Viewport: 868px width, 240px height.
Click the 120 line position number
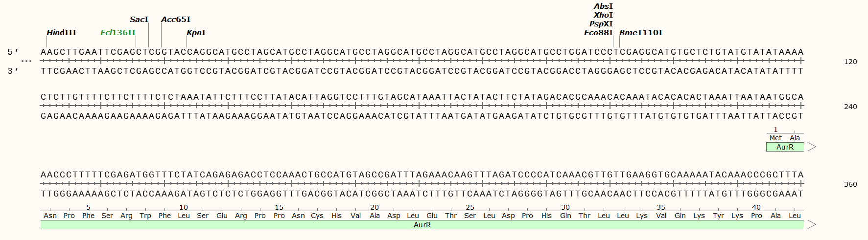point(850,62)
